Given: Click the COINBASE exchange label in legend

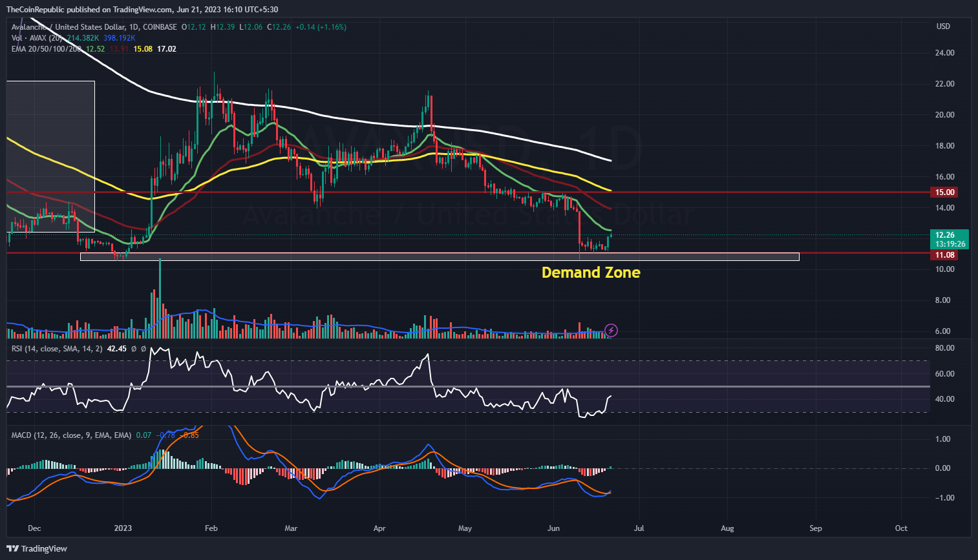Looking at the screenshot, I should tap(160, 27).
